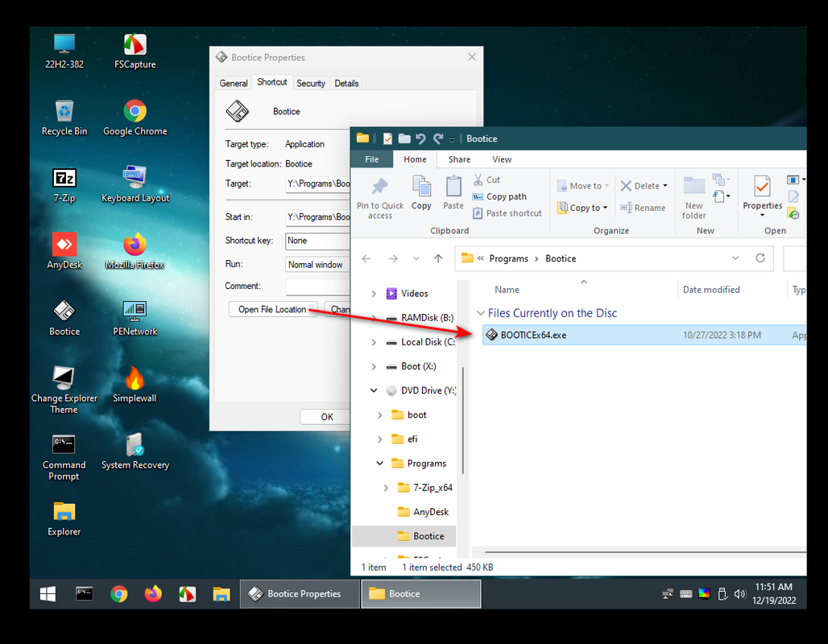Click Pin to Quick access in ribbon

pyautogui.click(x=379, y=198)
